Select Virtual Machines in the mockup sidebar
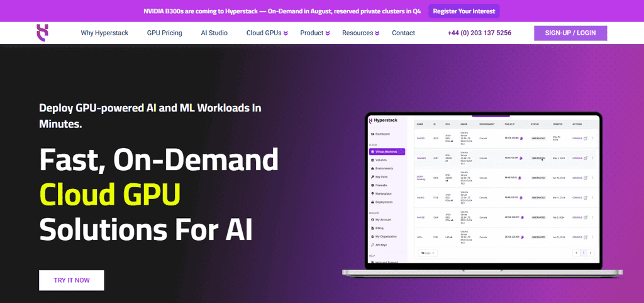The image size is (644, 303). point(387,152)
